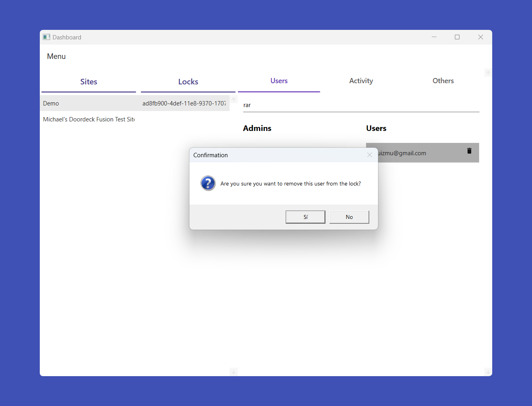Click the search field containing 'rar'
The image size is (532, 406).
(361, 105)
